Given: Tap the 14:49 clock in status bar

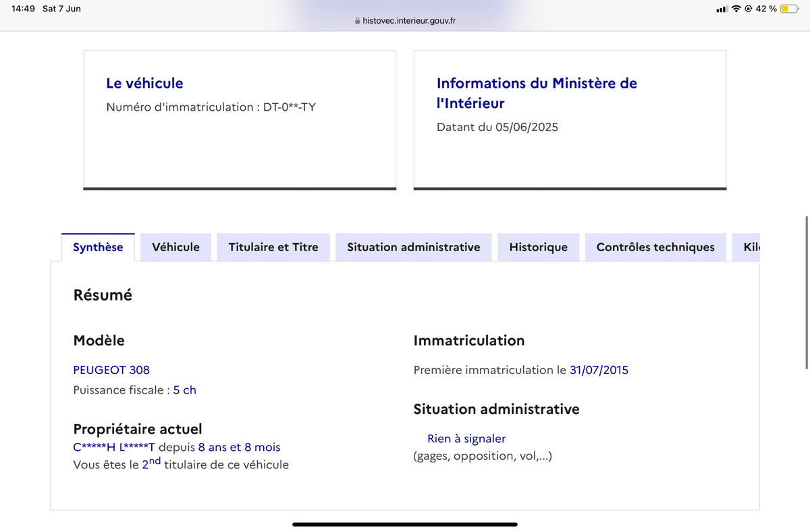Looking at the screenshot, I should (23, 9).
